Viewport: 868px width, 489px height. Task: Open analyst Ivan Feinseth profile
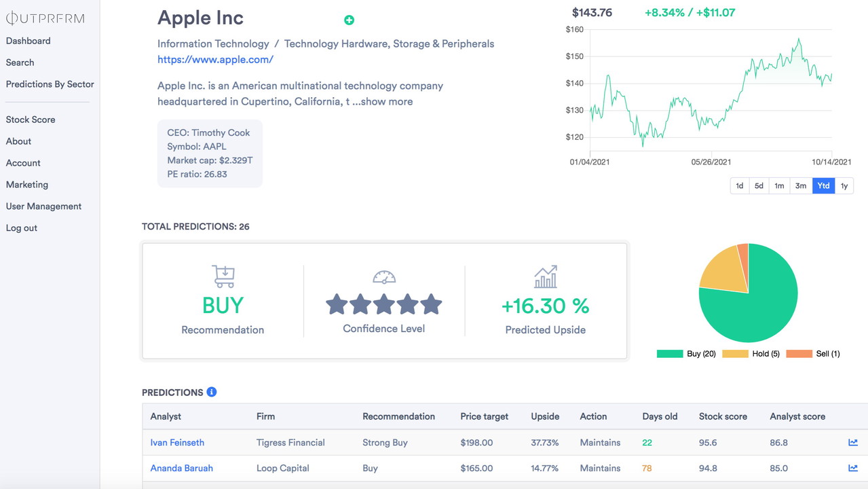(177, 442)
